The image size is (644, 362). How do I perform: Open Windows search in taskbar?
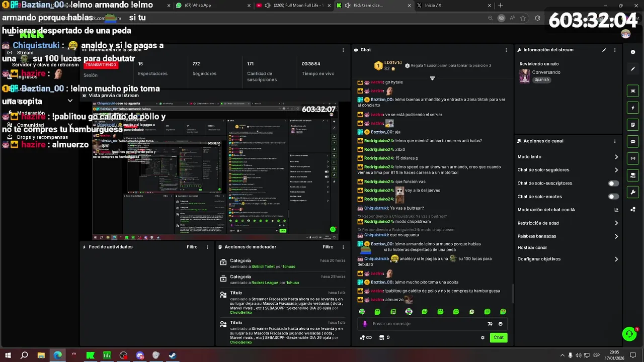[24, 355]
